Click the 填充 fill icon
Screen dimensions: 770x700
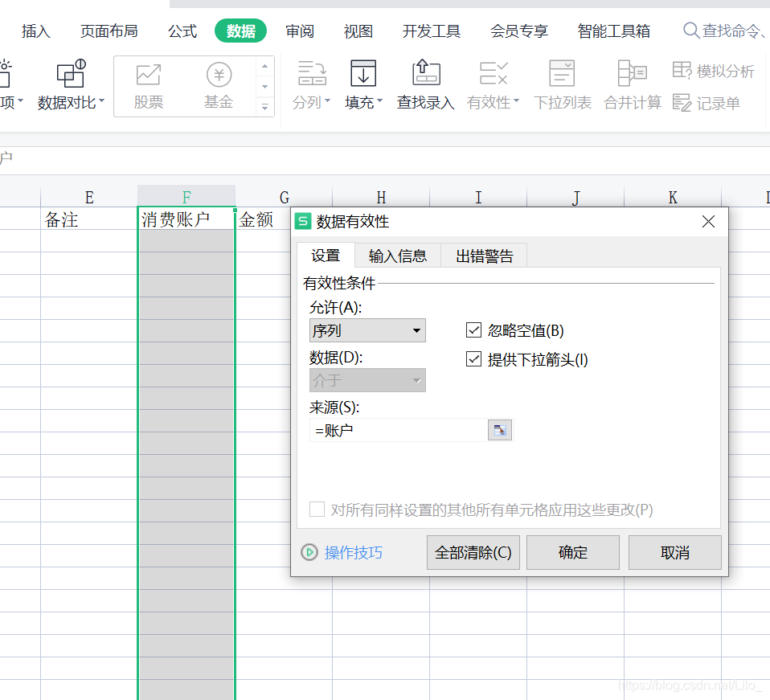(x=363, y=74)
